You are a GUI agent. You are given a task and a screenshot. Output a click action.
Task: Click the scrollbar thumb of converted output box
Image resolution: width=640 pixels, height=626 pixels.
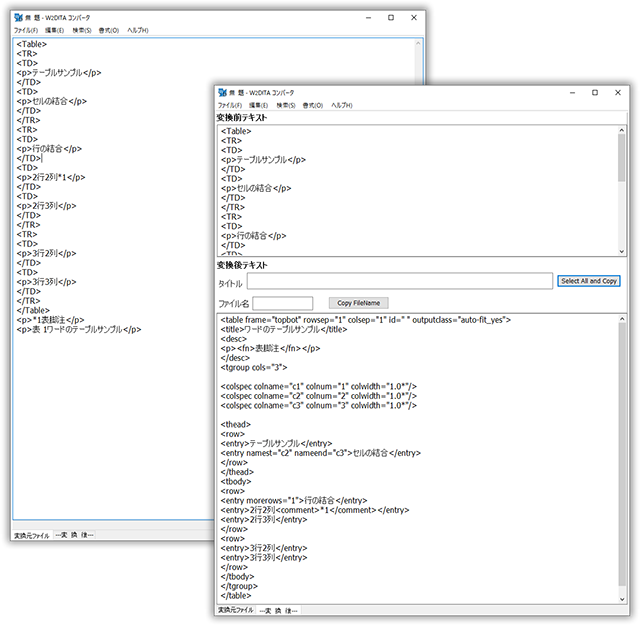(622, 455)
